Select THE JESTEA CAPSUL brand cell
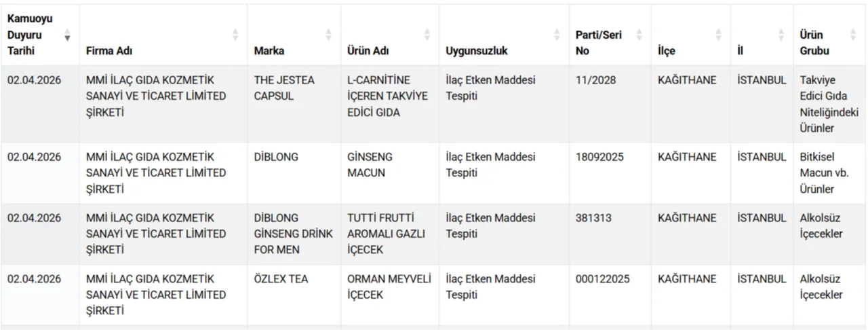 pos(284,88)
